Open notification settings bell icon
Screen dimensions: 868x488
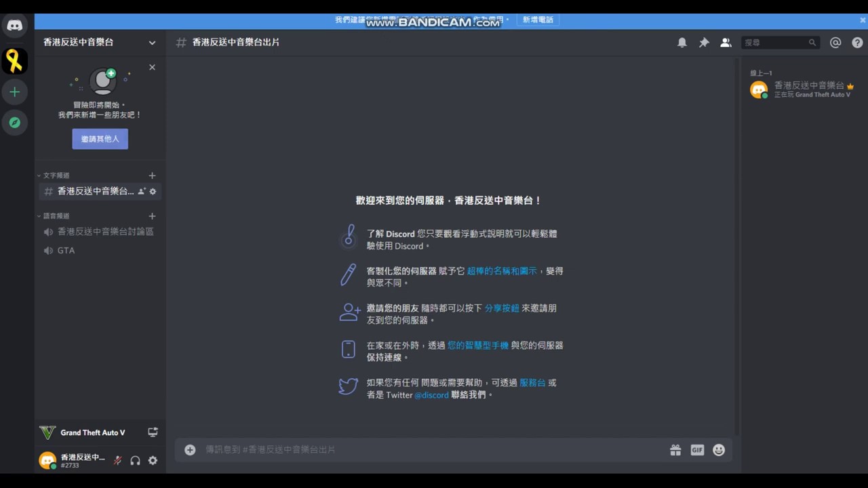682,43
